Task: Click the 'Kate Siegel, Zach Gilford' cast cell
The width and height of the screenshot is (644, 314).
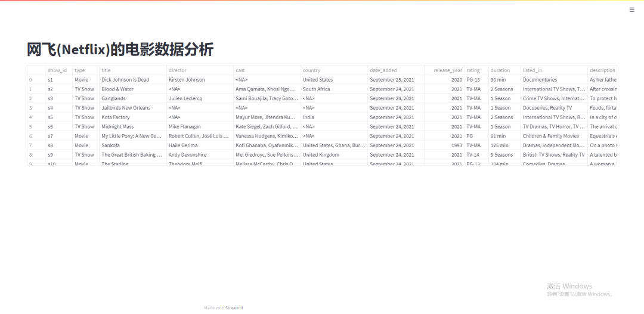Action: pyautogui.click(x=267, y=127)
